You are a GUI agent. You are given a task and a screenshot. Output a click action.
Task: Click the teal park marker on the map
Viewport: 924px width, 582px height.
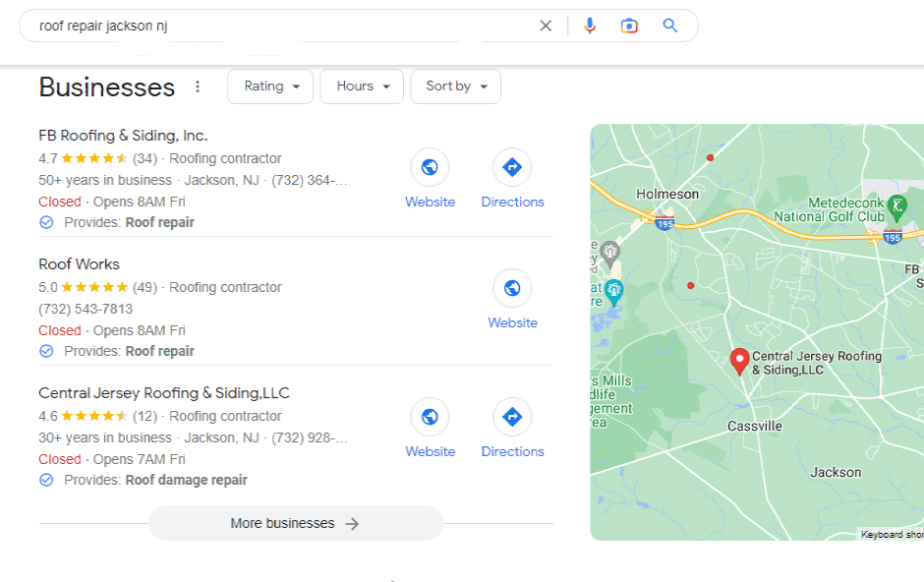coord(614,293)
